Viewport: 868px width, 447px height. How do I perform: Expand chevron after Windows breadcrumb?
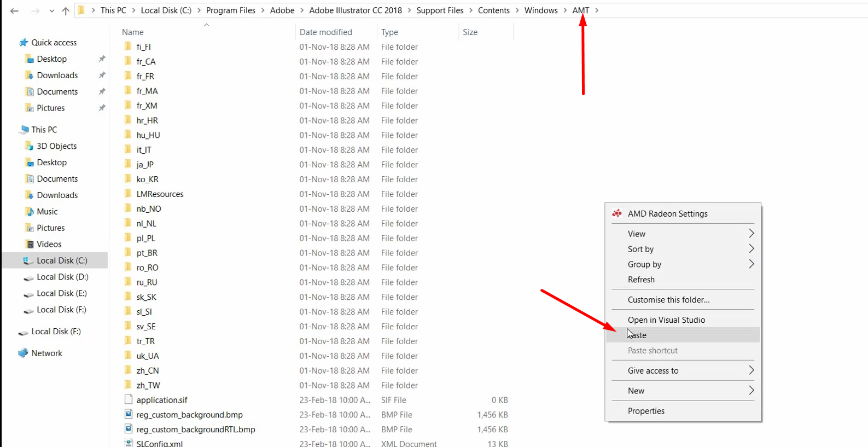point(566,10)
